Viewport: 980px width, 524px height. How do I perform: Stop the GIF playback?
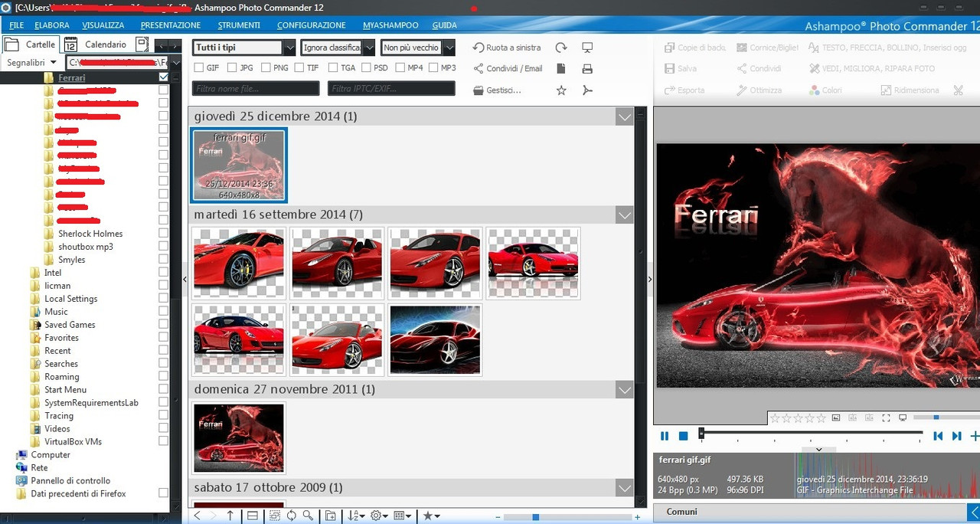(684, 436)
